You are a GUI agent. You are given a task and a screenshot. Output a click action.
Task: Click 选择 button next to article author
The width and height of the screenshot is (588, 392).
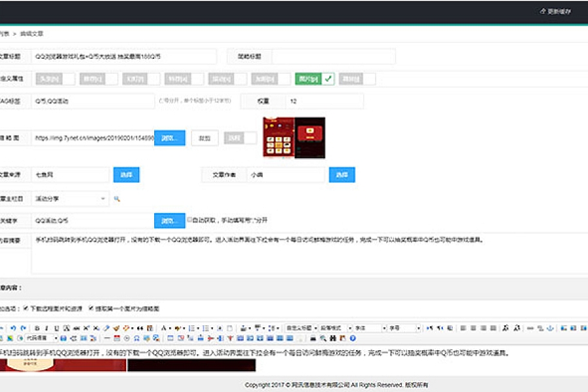pyautogui.click(x=342, y=175)
